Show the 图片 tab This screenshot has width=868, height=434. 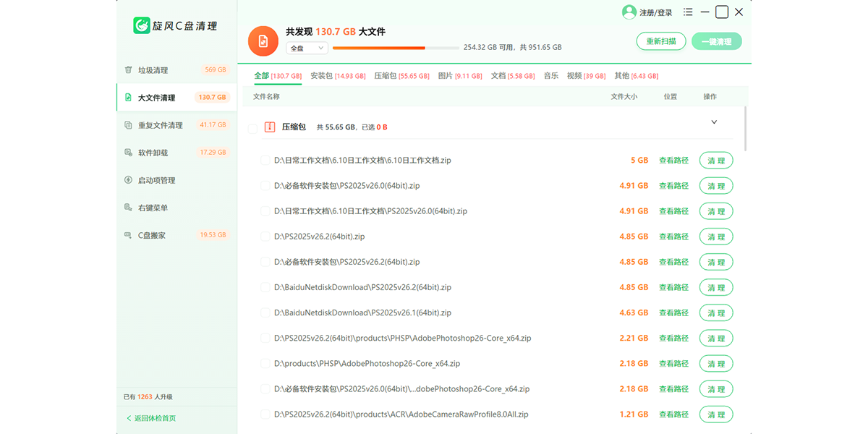(x=460, y=76)
